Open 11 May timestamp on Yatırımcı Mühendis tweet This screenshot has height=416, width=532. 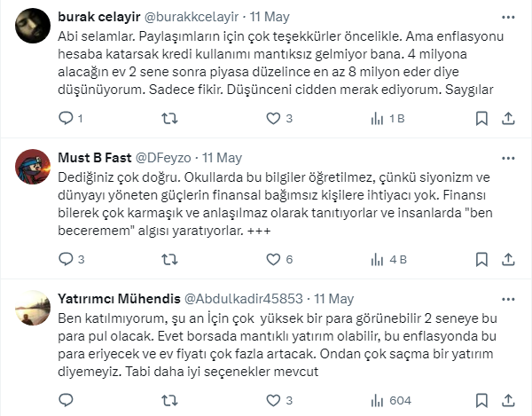(x=333, y=299)
